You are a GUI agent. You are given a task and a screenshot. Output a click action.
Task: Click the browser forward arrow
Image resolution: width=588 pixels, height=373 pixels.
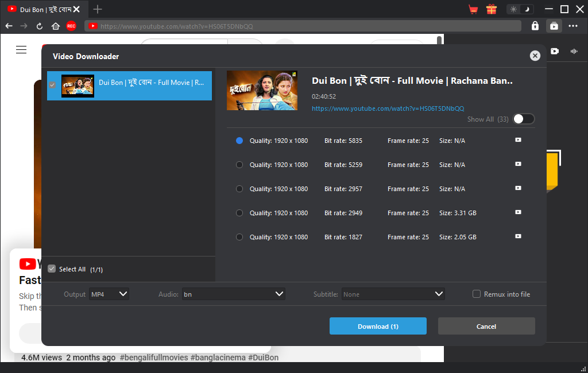tap(24, 26)
